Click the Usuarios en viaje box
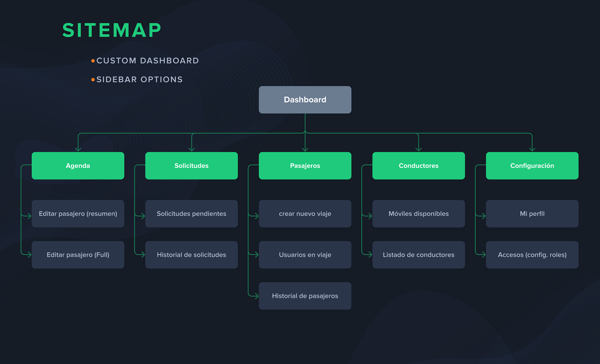600x364 pixels. click(x=305, y=254)
